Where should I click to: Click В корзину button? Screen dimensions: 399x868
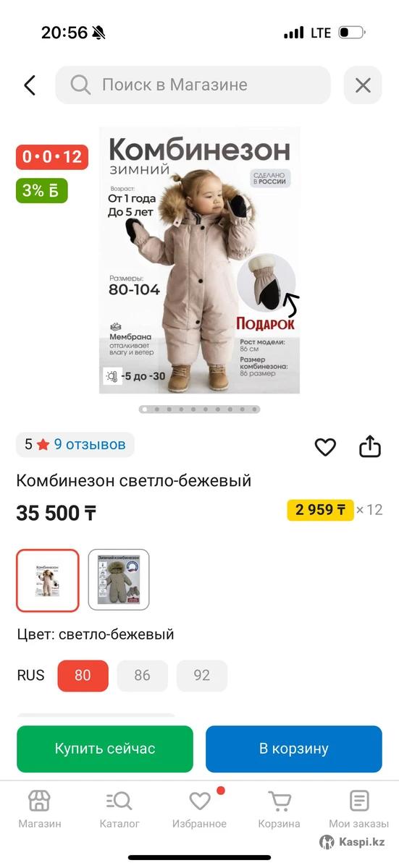tap(294, 749)
